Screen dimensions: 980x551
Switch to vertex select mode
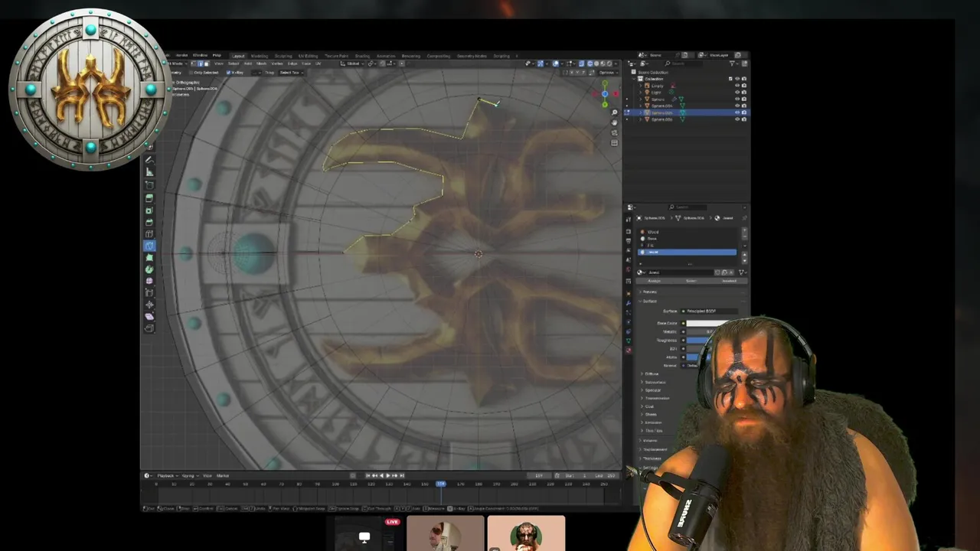coord(194,64)
